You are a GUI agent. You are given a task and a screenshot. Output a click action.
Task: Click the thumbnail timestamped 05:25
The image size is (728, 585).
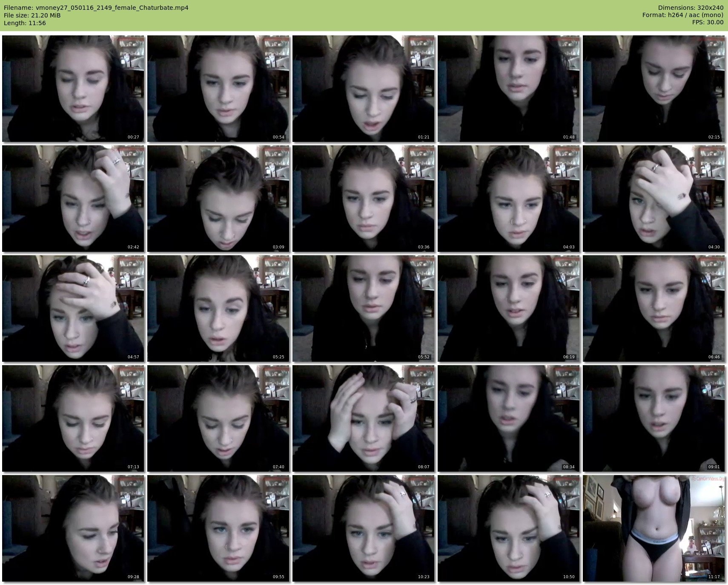pos(218,308)
